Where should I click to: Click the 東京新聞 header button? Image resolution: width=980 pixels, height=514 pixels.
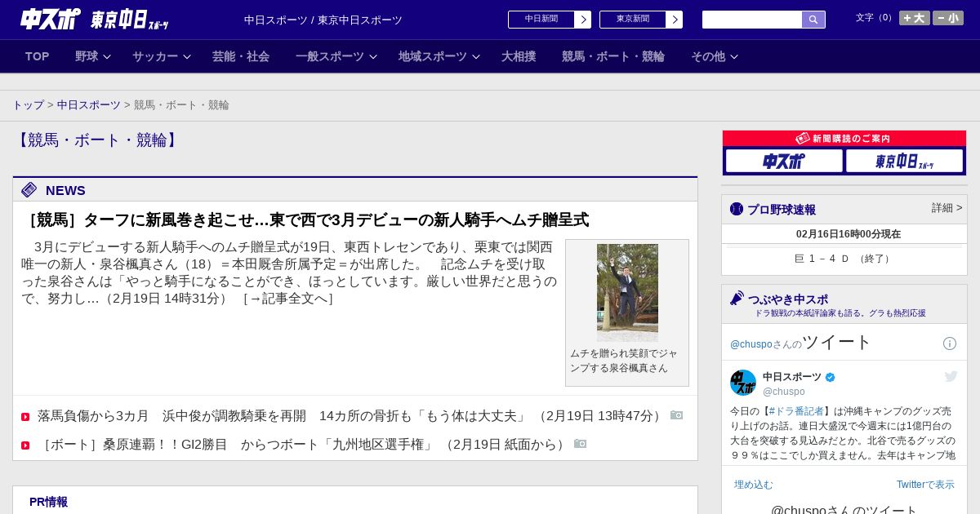pyautogui.click(x=633, y=20)
